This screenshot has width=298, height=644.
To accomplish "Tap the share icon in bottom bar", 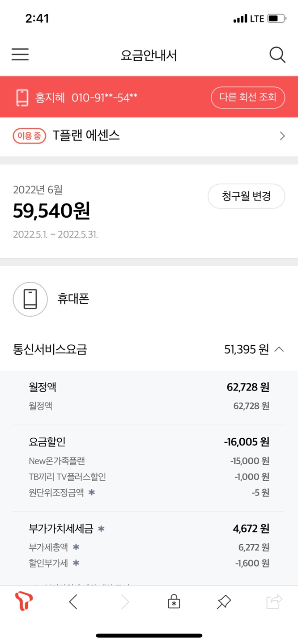I will pyautogui.click(x=274, y=602).
